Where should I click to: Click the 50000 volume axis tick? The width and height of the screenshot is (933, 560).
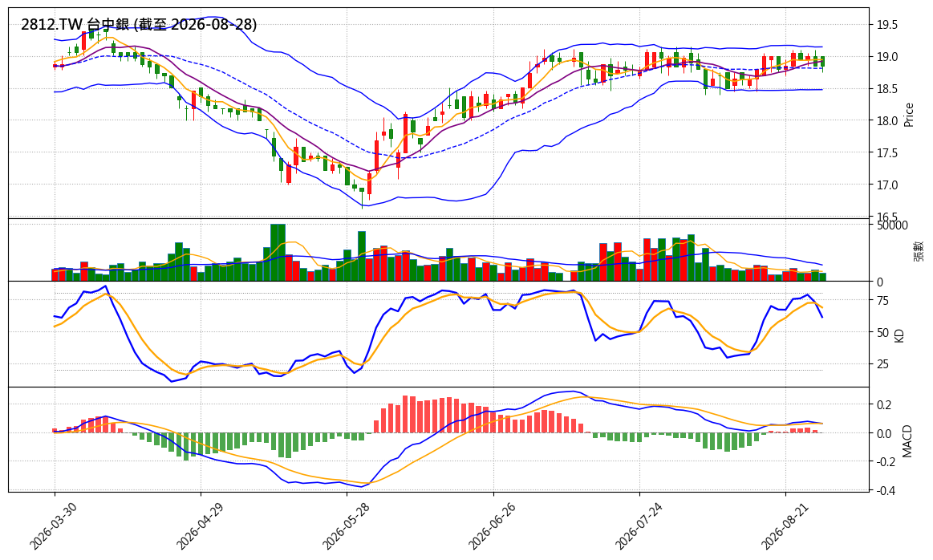point(892,225)
